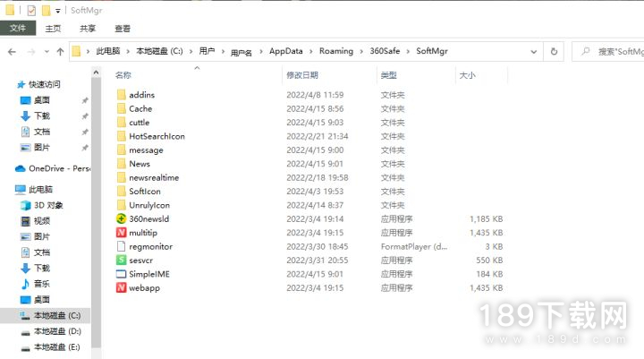Select 本地磁盘 (D:) in navigation pane
Viewport: 644px width, 359px height.
click(x=57, y=331)
